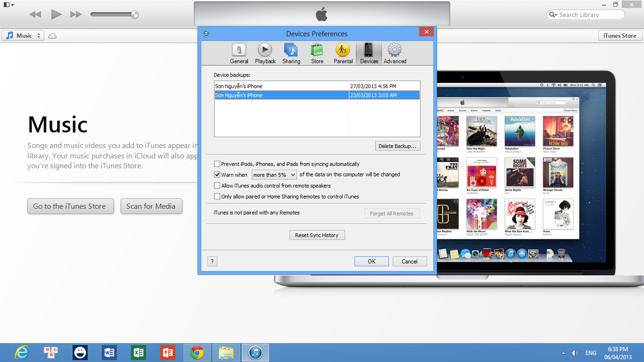644x362 pixels.
Task: Open the 'more than 5%' dropdown
Action: pyautogui.click(x=274, y=175)
